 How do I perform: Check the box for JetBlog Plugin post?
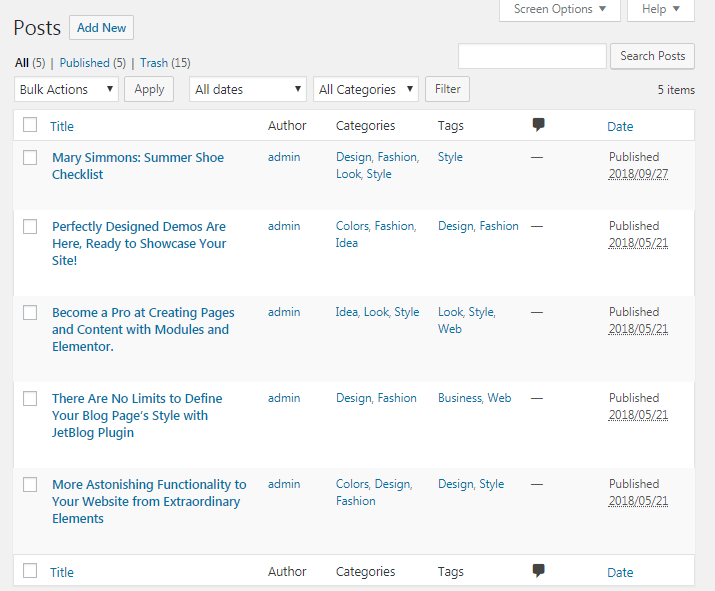[x=30, y=398]
